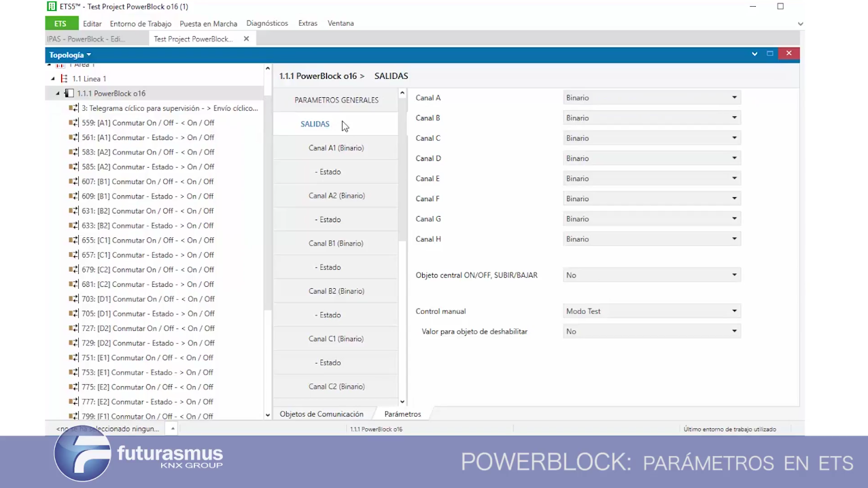Open the Topología panel dropdown

pos(70,55)
